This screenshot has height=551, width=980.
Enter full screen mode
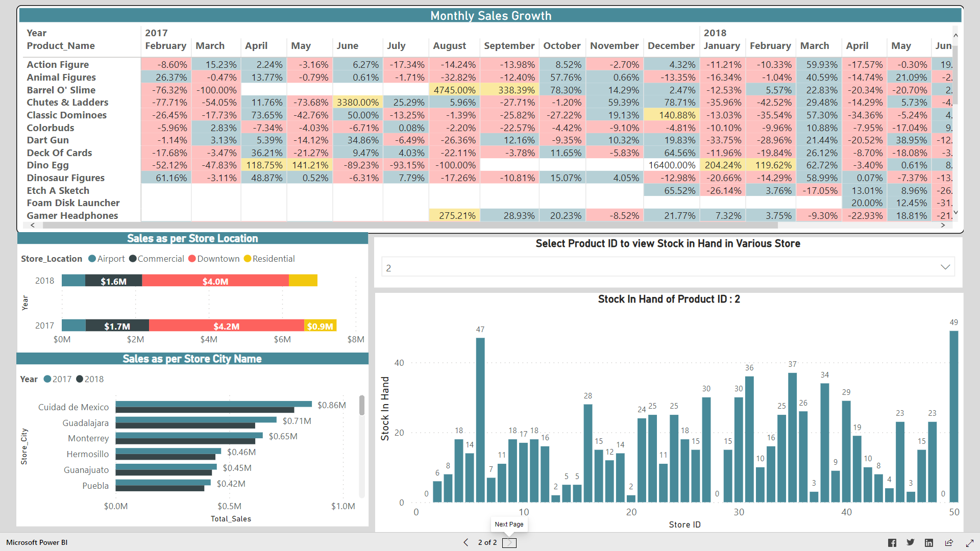[x=969, y=542]
